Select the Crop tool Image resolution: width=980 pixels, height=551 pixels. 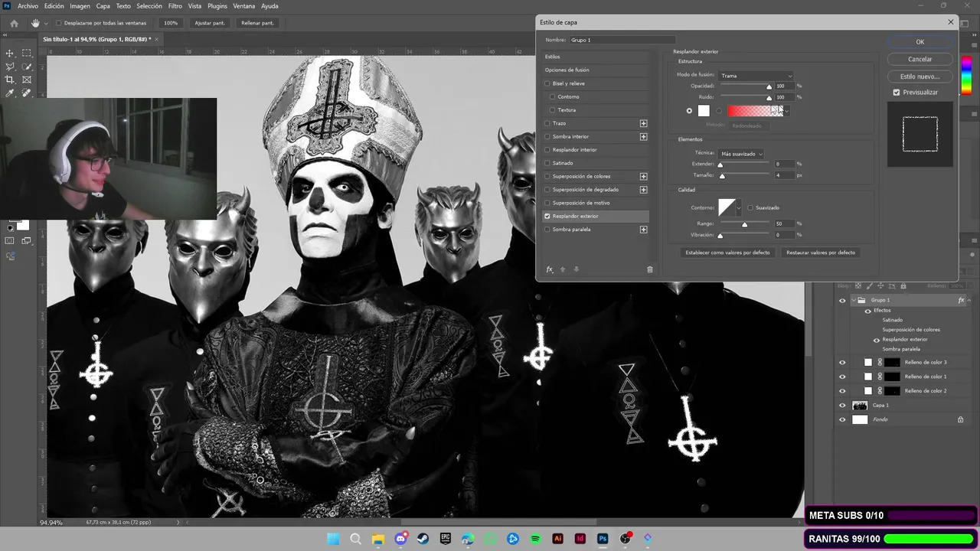10,80
